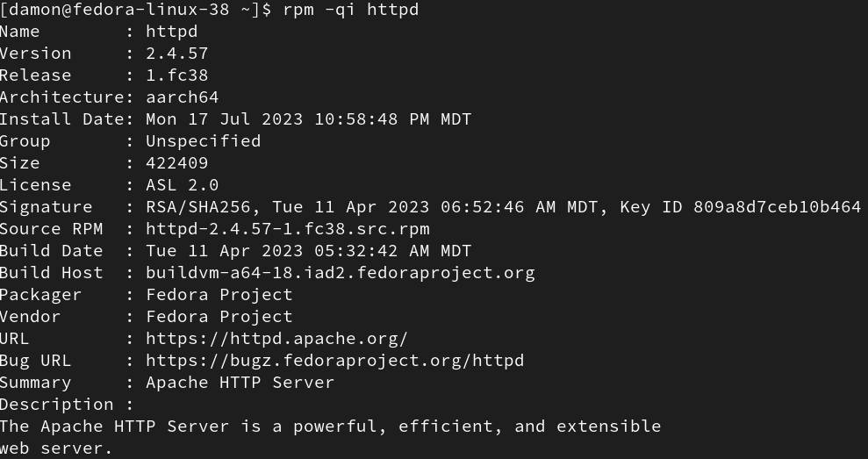Image resolution: width=868 pixels, height=459 pixels.
Task: Select the size value 422409
Action: [177, 163]
